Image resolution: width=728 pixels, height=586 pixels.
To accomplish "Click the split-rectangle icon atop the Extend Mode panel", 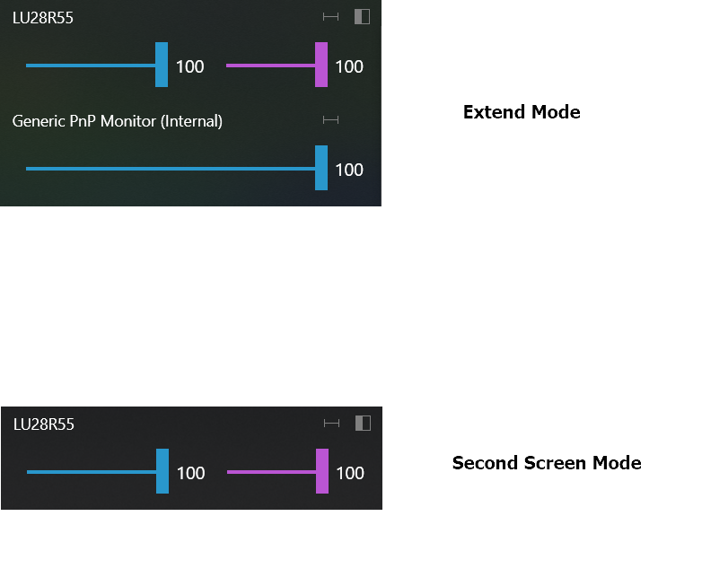I will (x=362, y=16).
